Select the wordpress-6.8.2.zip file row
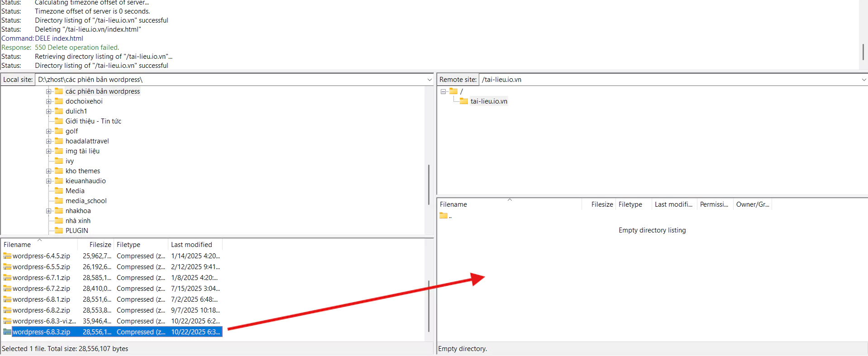This screenshot has height=356, width=868. (x=41, y=310)
